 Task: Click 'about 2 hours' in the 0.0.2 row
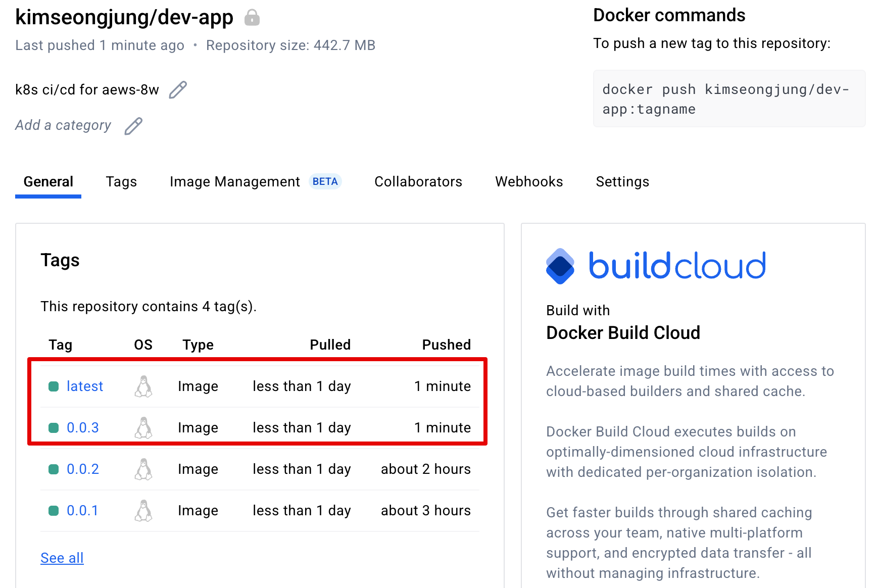(x=426, y=469)
